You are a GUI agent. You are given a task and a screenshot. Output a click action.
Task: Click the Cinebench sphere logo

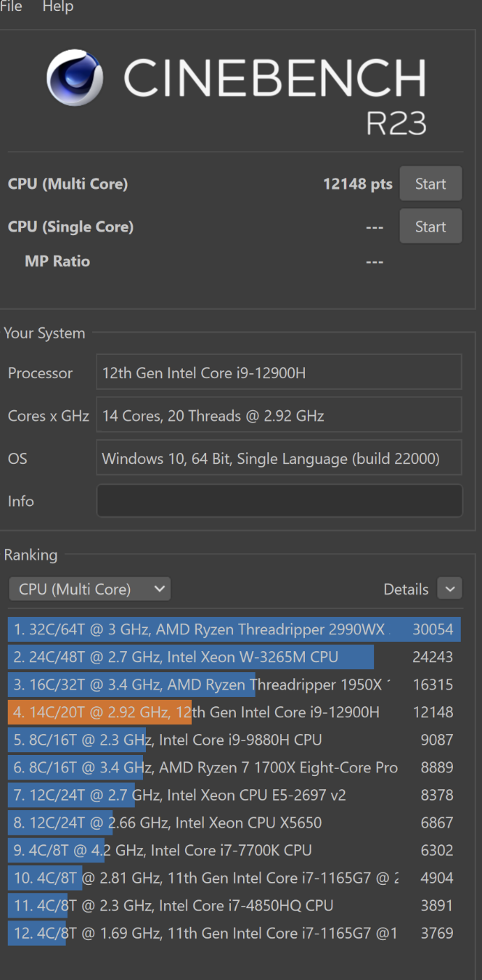click(74, 78)
